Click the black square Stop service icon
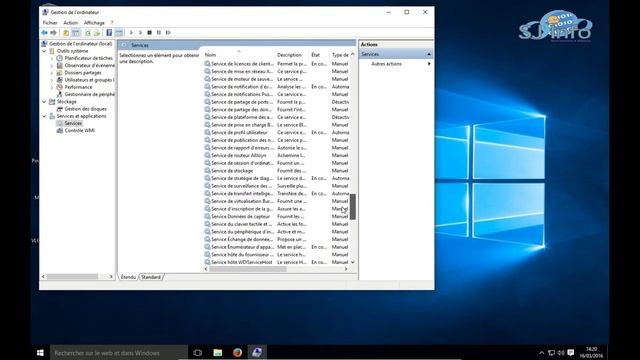This screenshot has width=640, height=360. pyautogui.click(x=149, y=33)
